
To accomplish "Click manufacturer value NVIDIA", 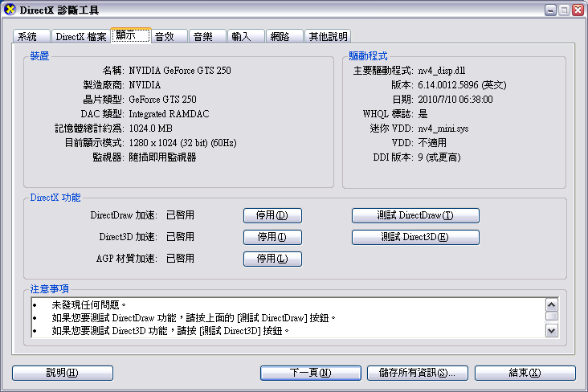I will (145, 85).
